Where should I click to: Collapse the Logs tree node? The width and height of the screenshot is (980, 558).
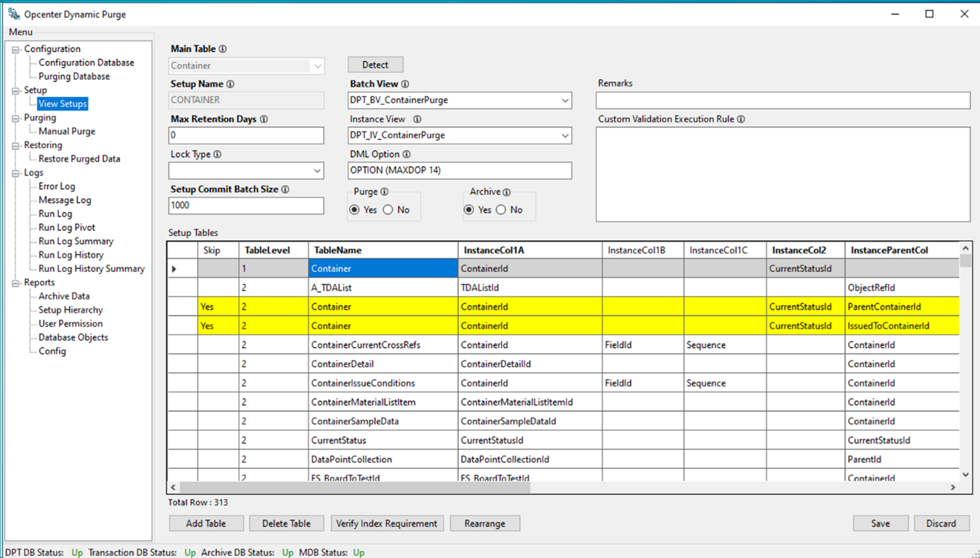pos(16,173)
